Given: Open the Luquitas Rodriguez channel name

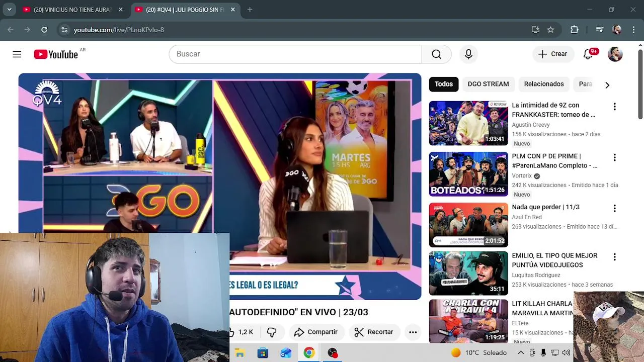Looking at the screenshot, I should point(536,275).
